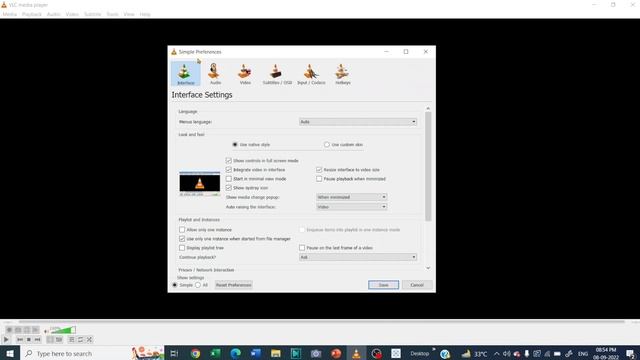Viewport: 640px width, 360px height.
Task: Click the Save button
Action: [383, 285]
